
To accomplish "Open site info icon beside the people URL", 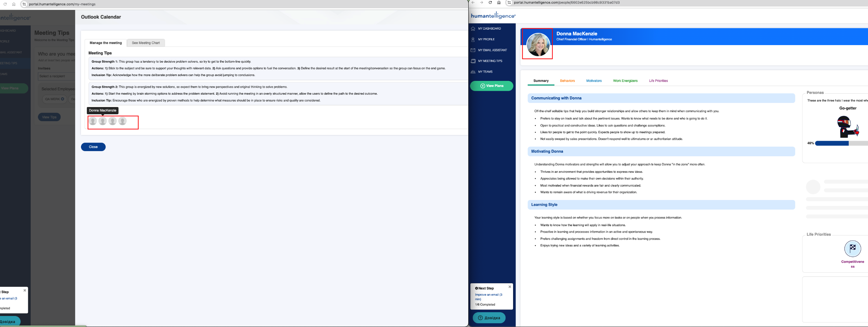I will (509, 2).
